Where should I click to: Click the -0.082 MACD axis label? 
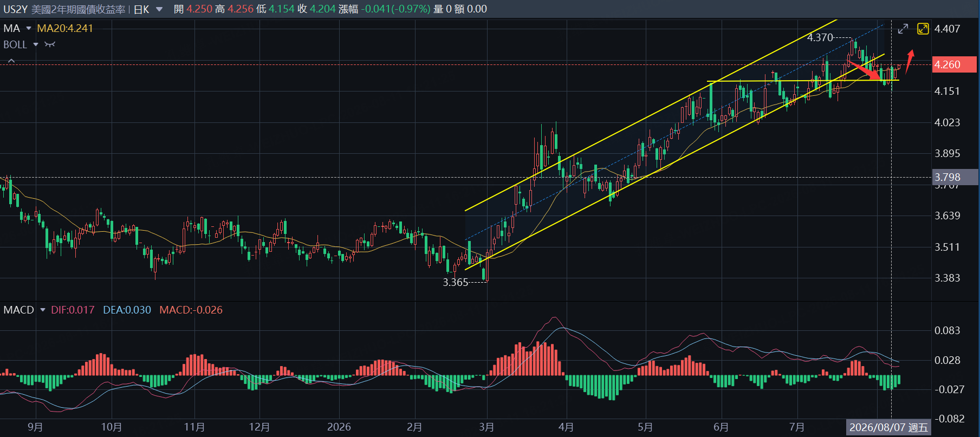[x=949, y=419]
